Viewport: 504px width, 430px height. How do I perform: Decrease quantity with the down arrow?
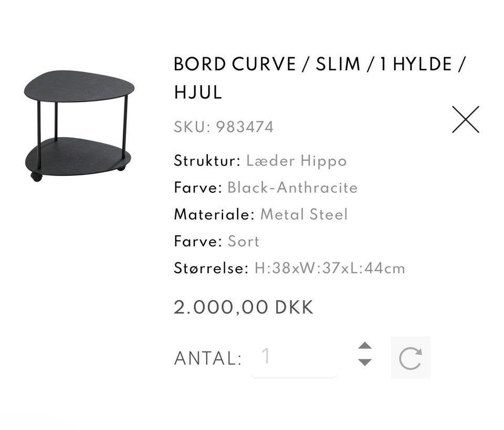pyautogui.click(x=365, y=362)
